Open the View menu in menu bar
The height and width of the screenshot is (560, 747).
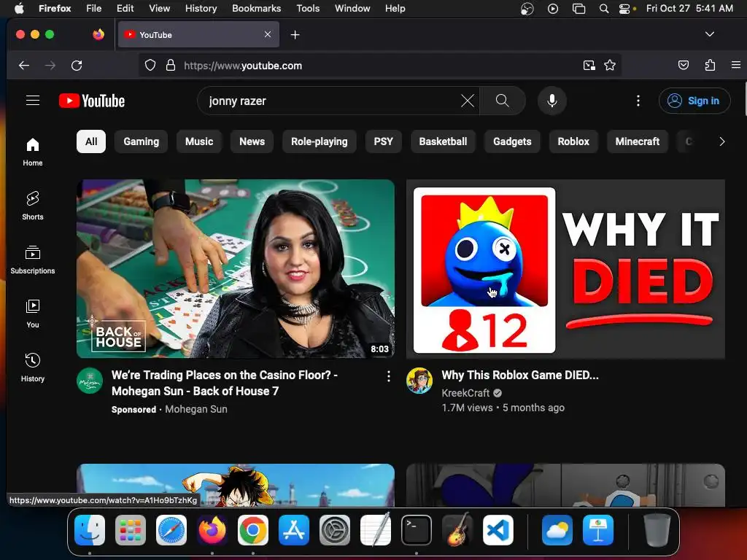coord(159,8)
